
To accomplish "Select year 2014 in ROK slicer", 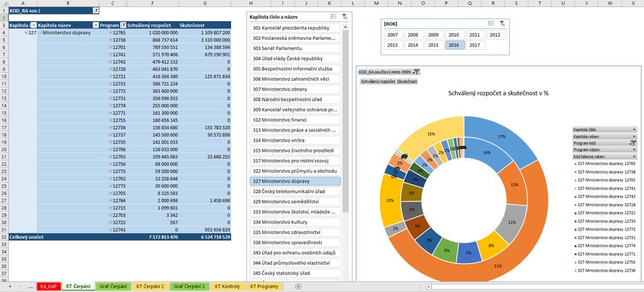I will coord(413,45).
